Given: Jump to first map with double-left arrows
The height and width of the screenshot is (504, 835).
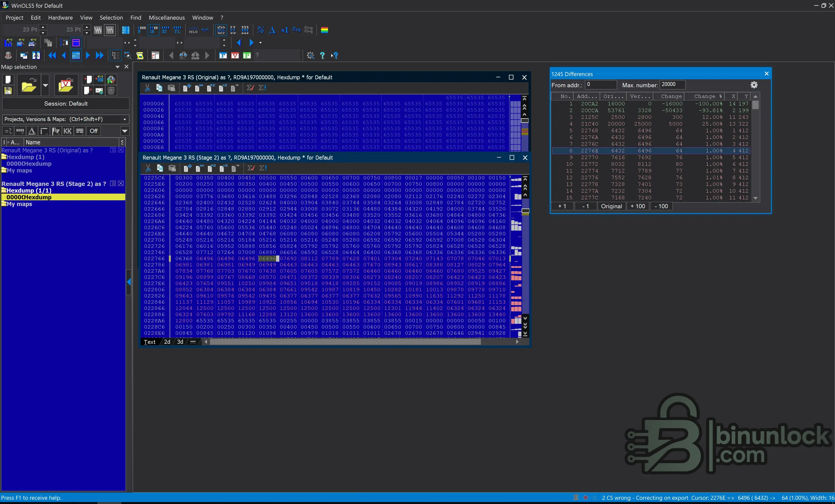Looking at the screenshot, I should [x=52, y=55].
